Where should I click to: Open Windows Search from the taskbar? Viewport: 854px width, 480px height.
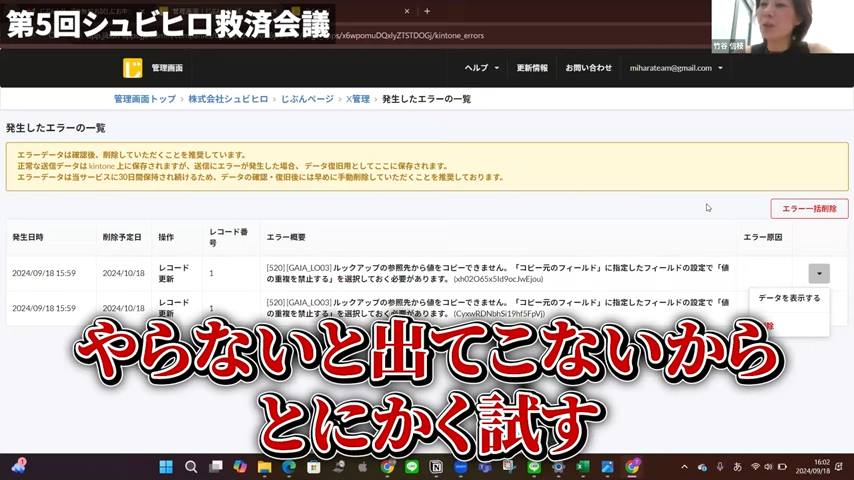pos(191,467)
